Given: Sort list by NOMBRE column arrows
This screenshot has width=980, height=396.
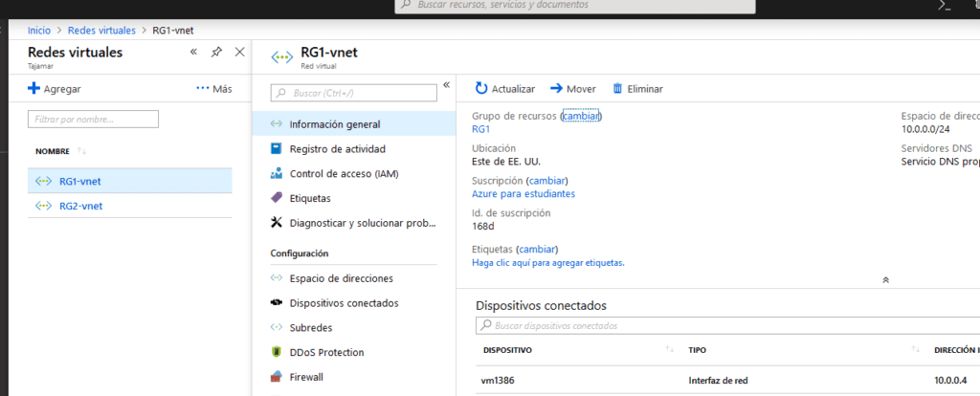Looking at the screenshot, I should [x=82, y=151].
